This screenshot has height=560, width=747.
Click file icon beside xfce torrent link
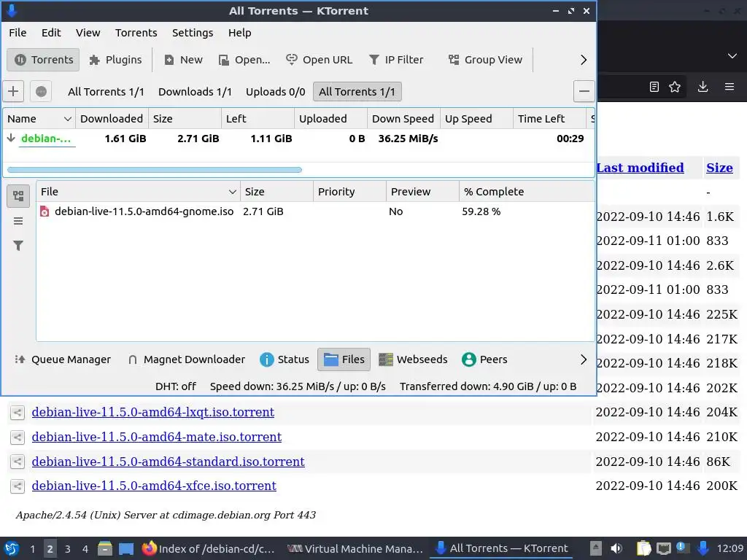click(18, 486)
